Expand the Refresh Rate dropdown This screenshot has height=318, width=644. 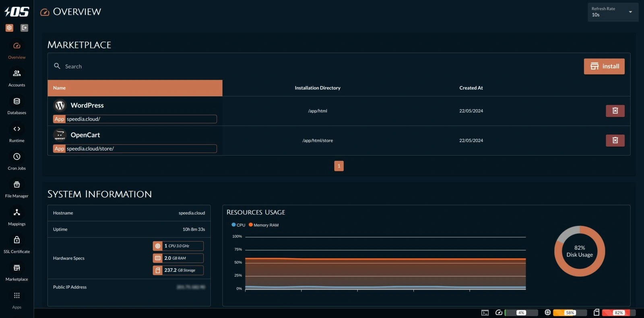612,12
